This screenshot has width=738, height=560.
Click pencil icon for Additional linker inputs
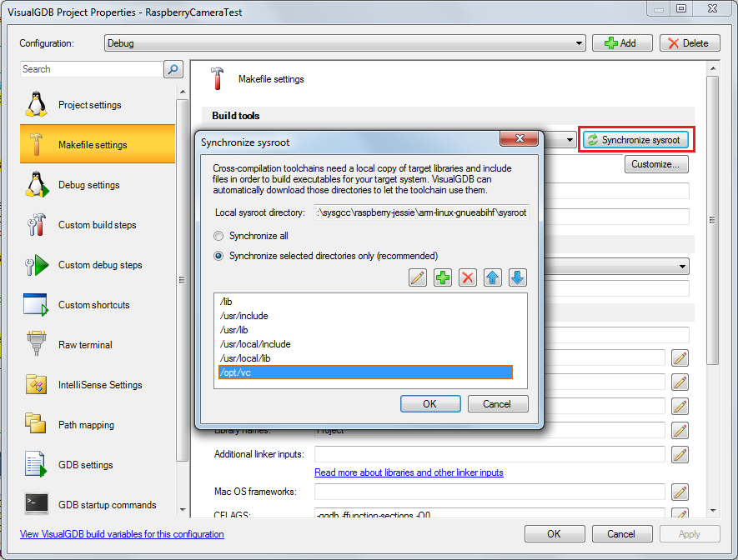click(680, 454)
